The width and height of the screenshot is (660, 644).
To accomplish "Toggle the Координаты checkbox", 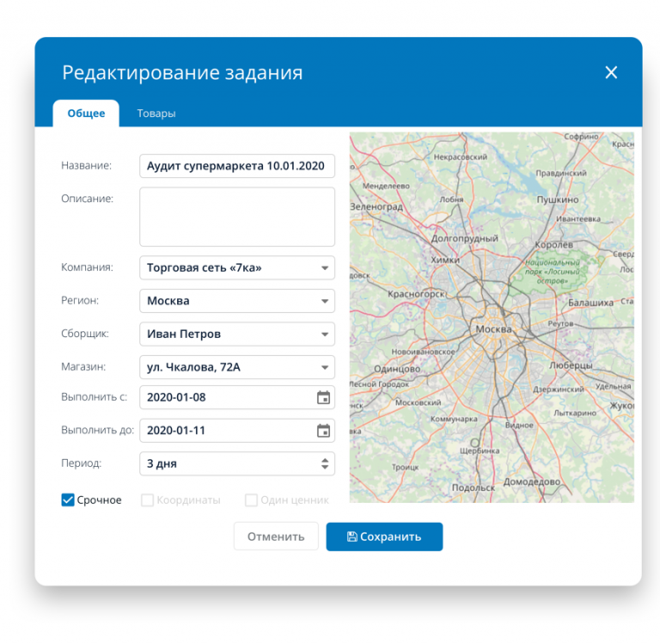I will (x=147, y=500).
